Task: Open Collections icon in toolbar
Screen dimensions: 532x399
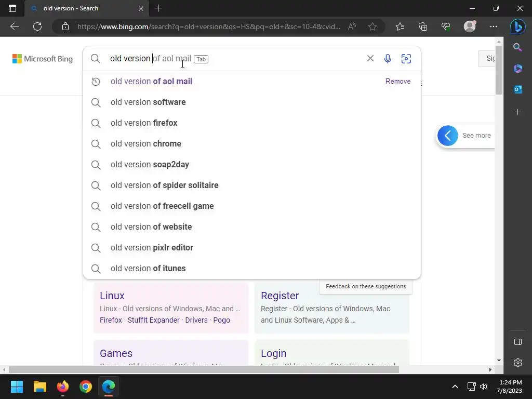Action: point(423,26)
